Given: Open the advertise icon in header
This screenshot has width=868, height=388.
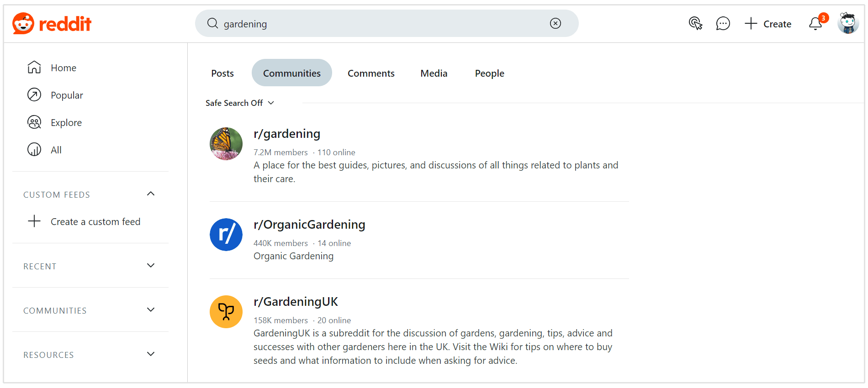Looking at the screenshot, I should [x=695, y=24].
